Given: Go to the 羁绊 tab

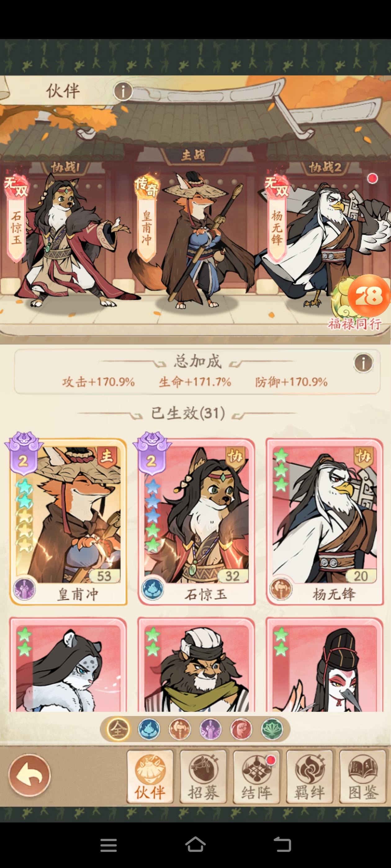Looking at the screenshot, I should [310, 776].
